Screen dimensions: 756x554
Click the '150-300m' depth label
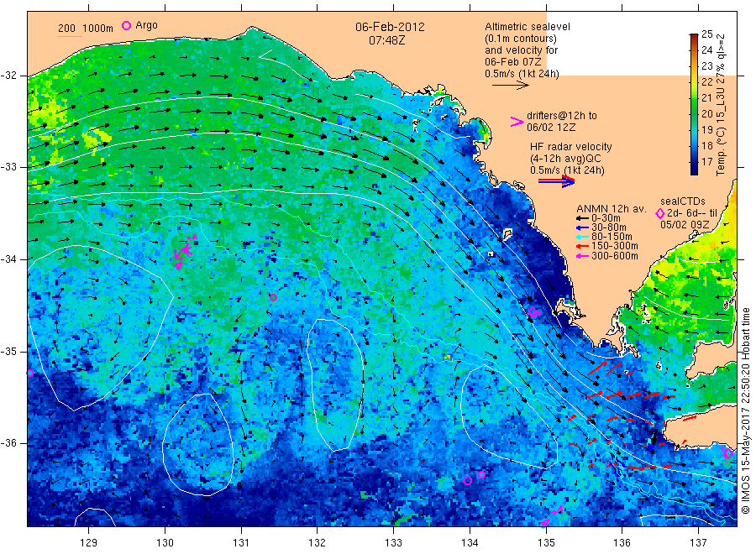tap(614, 246)
